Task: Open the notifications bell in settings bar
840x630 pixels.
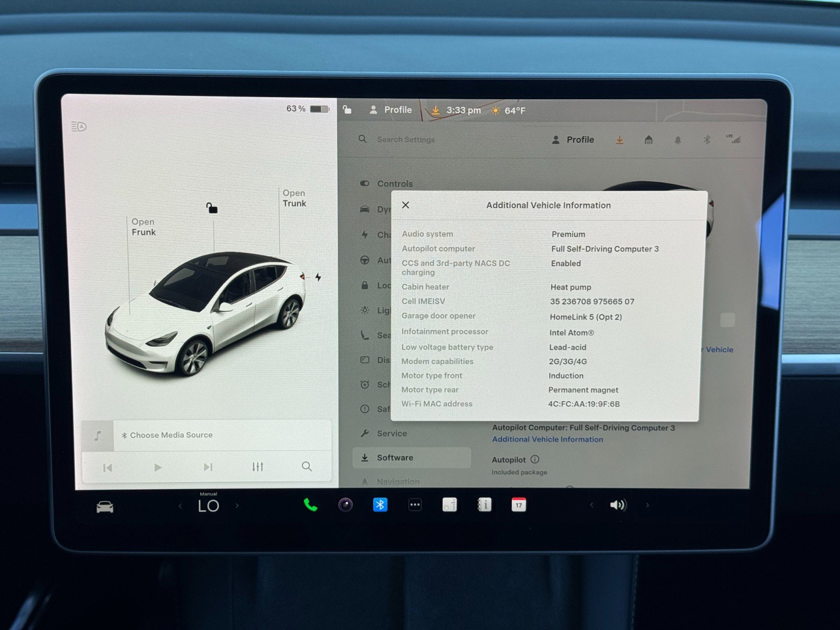Action: [x=677, y=140]
